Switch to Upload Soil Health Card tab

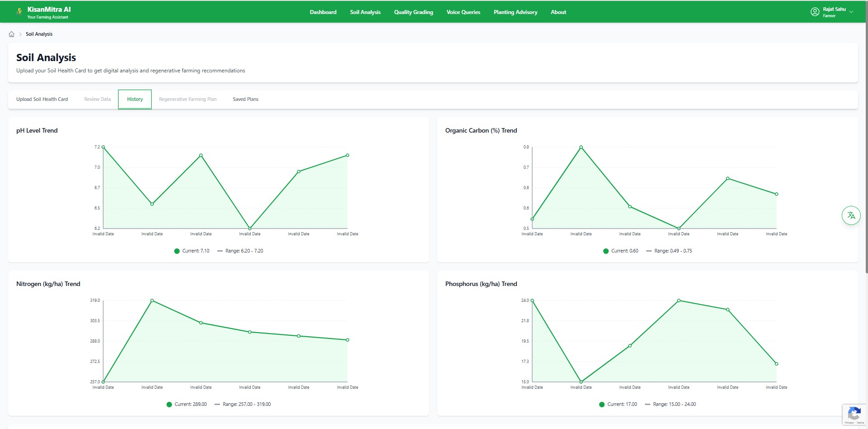click(42, 99)
